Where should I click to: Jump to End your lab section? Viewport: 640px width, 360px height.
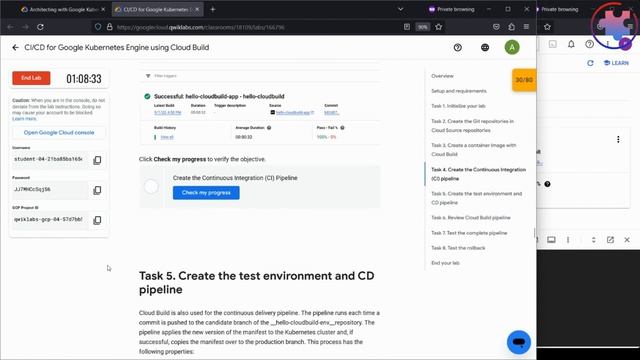point(445,263)
